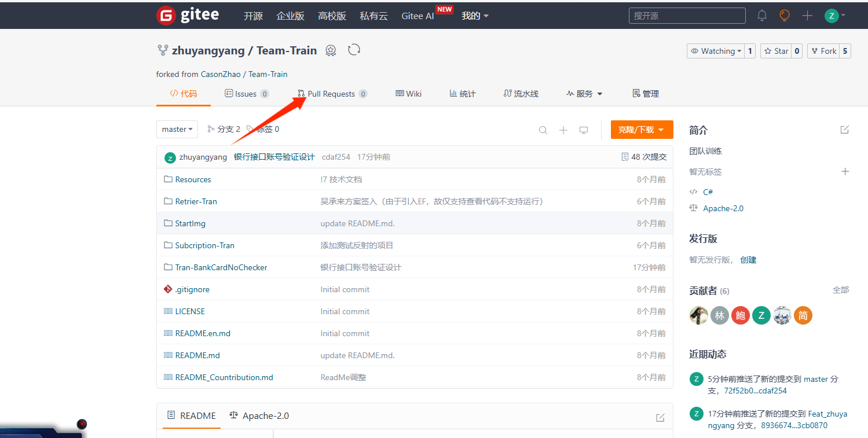This screenshot has height=438, width=868.
Task: Click the plus icon to add a file
Action: [563, 130]
